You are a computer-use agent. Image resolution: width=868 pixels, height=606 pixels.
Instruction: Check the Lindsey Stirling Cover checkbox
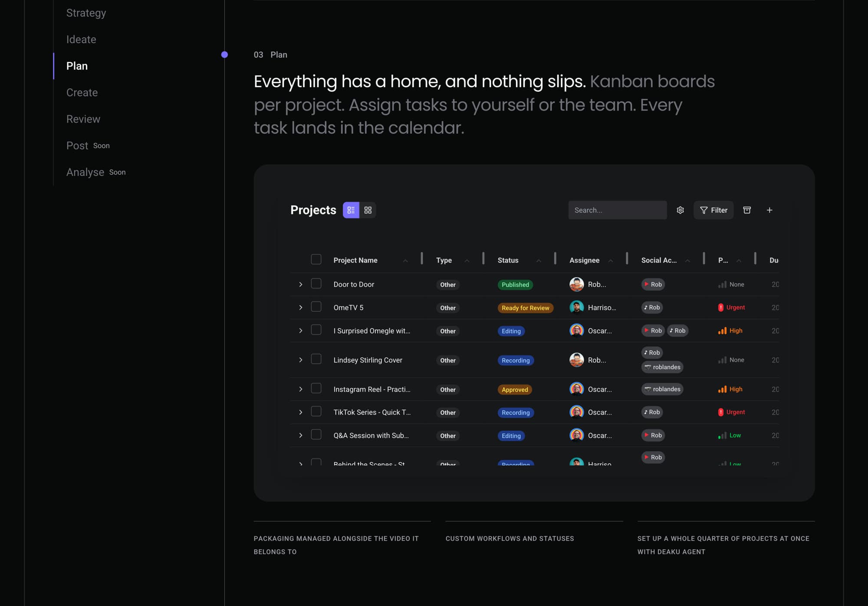click(316, 359)
